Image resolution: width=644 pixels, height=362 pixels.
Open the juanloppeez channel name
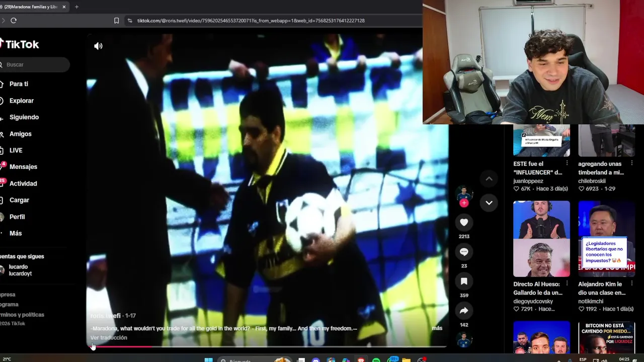[x=528, y=181]
